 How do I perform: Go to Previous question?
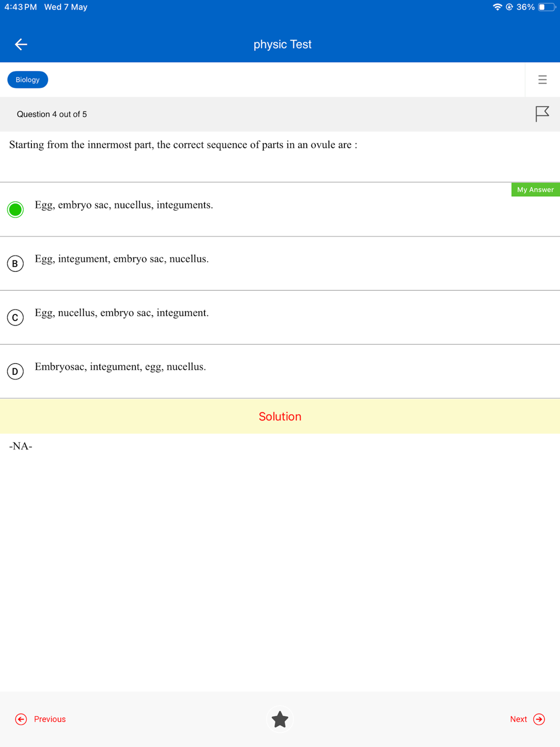coord(40,719)
